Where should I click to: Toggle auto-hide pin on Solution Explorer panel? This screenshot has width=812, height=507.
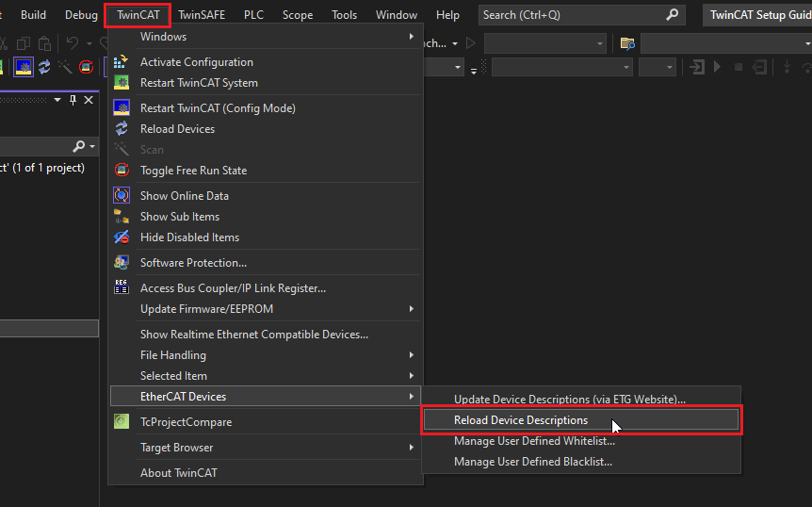click(x=73, y=100)
